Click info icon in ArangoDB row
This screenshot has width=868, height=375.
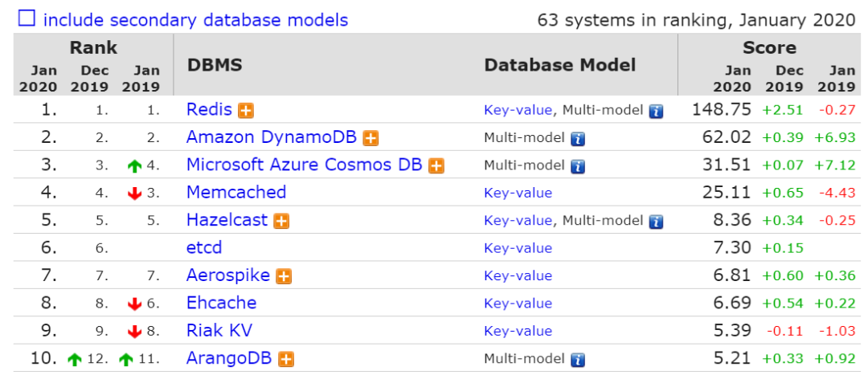point(577,361)
